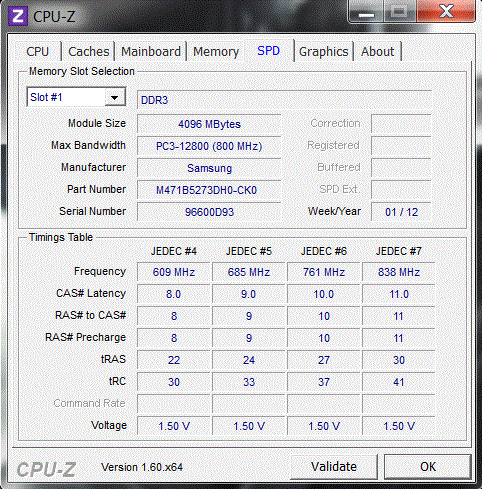Click CAS# Latency value 10.0

(x=324, y=294)
